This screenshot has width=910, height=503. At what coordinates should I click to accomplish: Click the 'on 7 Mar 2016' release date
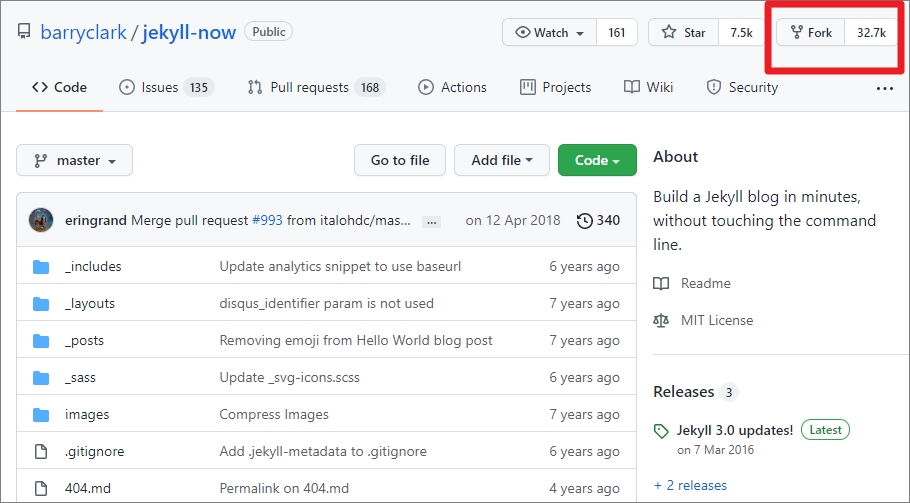coord(715,450)
